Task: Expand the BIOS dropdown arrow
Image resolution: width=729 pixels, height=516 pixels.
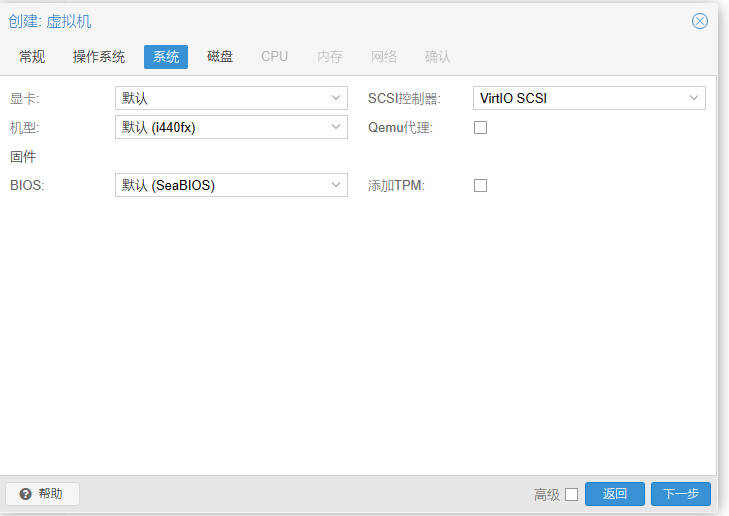Action: pyautogui.click(x=336, y=185)
